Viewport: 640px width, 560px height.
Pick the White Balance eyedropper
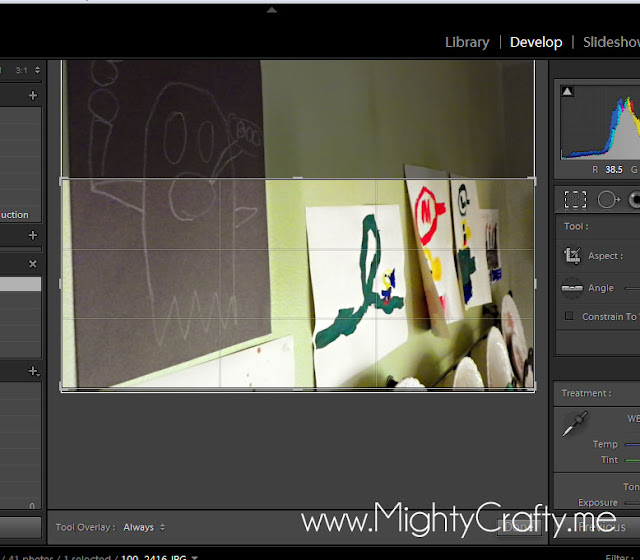575,424
